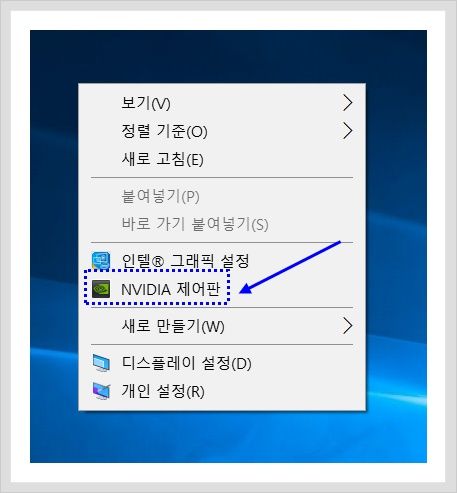
Task: Expand the 새로 만들기(W) submenu chevron
Action: [x=348, y=326]
